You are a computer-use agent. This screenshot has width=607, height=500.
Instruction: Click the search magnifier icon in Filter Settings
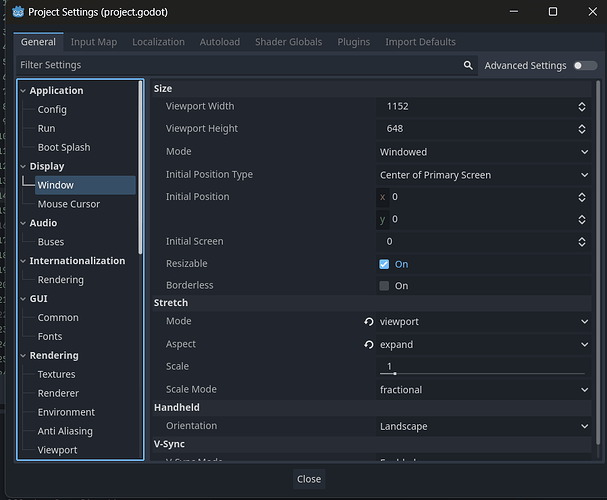click(468, 65)
